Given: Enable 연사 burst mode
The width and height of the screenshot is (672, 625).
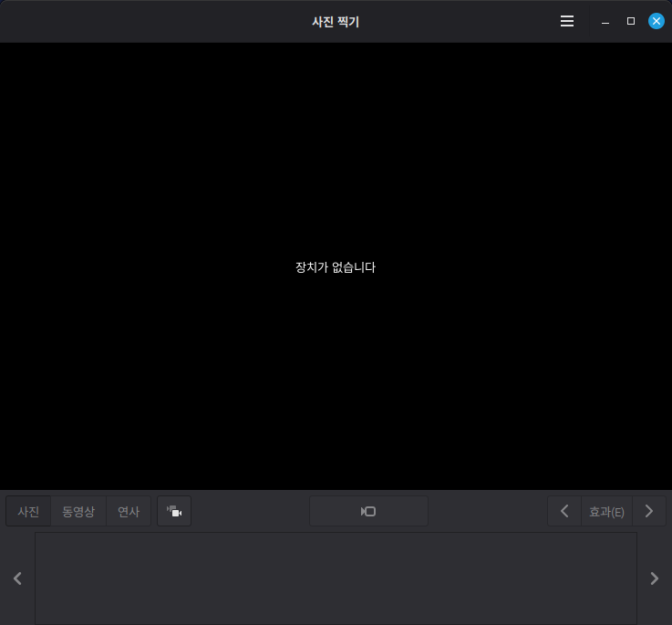Looking at the screenshot, I should 129,512.
